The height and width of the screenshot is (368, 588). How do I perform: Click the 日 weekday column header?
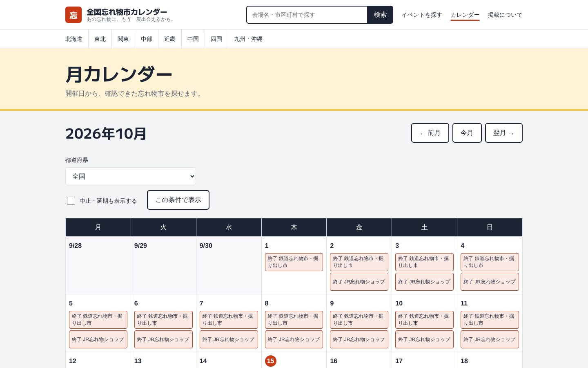pos(490,227)
